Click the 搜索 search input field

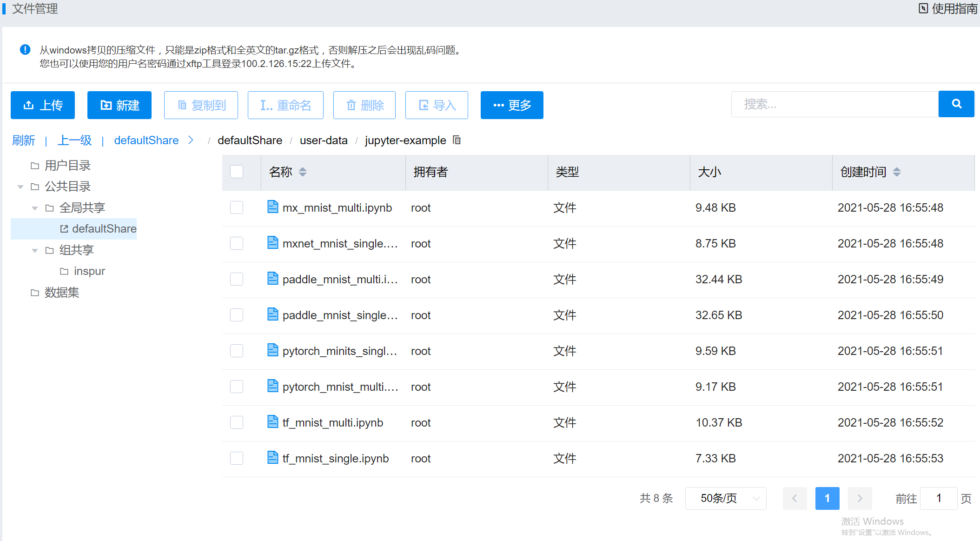coord(834,104)
